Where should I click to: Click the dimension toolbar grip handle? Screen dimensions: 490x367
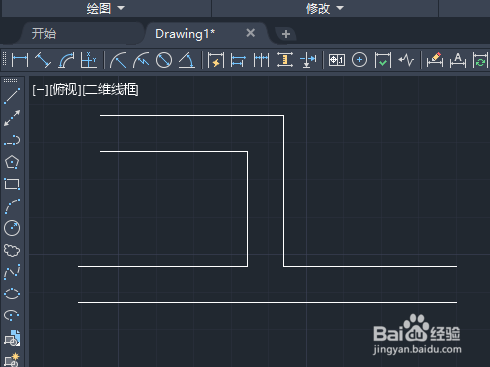pos(5,60)
